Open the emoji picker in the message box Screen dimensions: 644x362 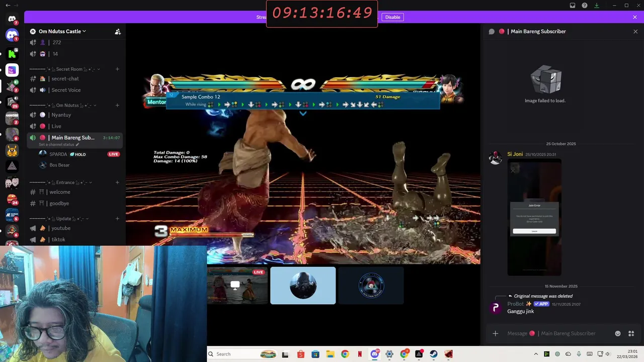[618, 333]
